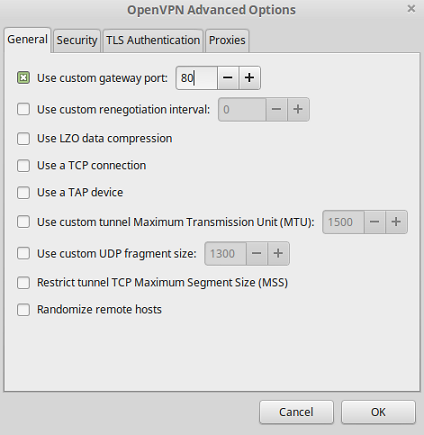Switch to the TLS Authentication tab
The width and height of the screenshot is (424, 435).
(x=153, y=41)
